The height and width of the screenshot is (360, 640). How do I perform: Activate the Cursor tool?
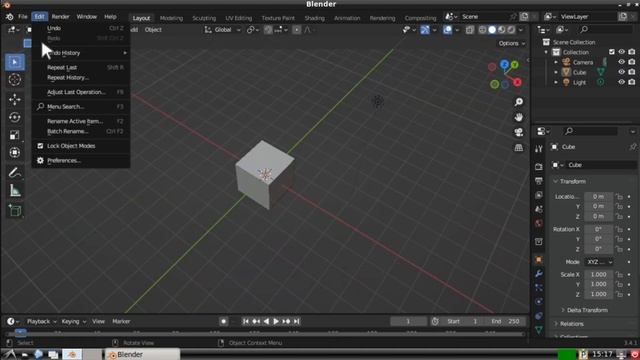point(15,80)
